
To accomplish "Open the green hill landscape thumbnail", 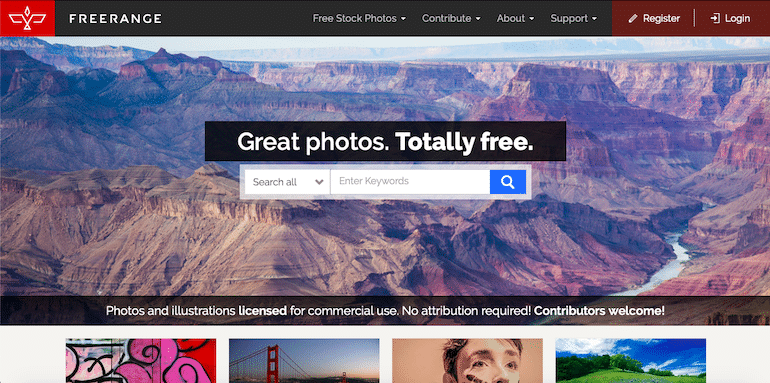I will [x=631, y=360].
